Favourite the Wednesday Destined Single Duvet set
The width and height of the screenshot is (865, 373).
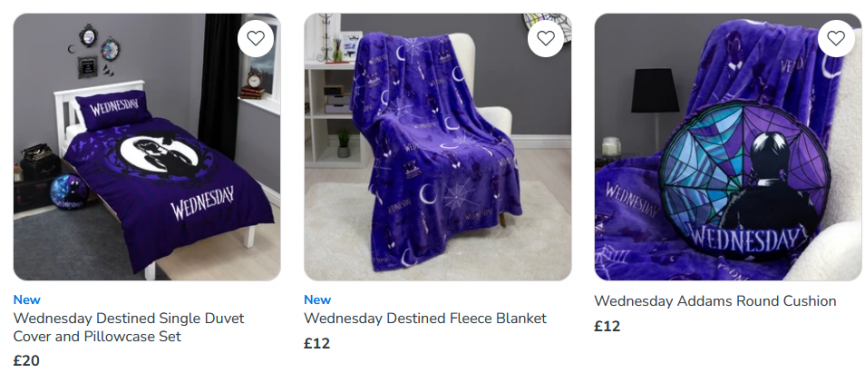[255, 38]
